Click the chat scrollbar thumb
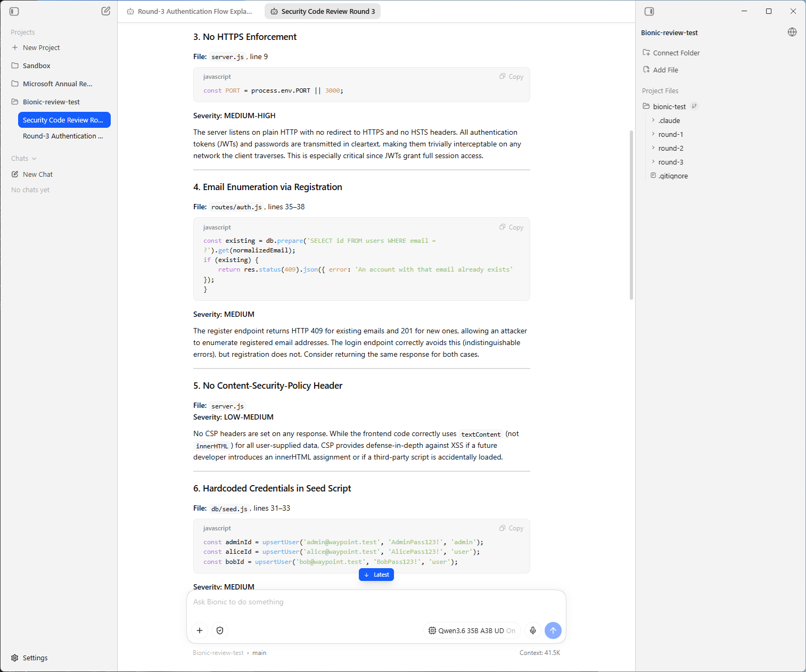This screenshot has height=672, width=806. [631, 215]
